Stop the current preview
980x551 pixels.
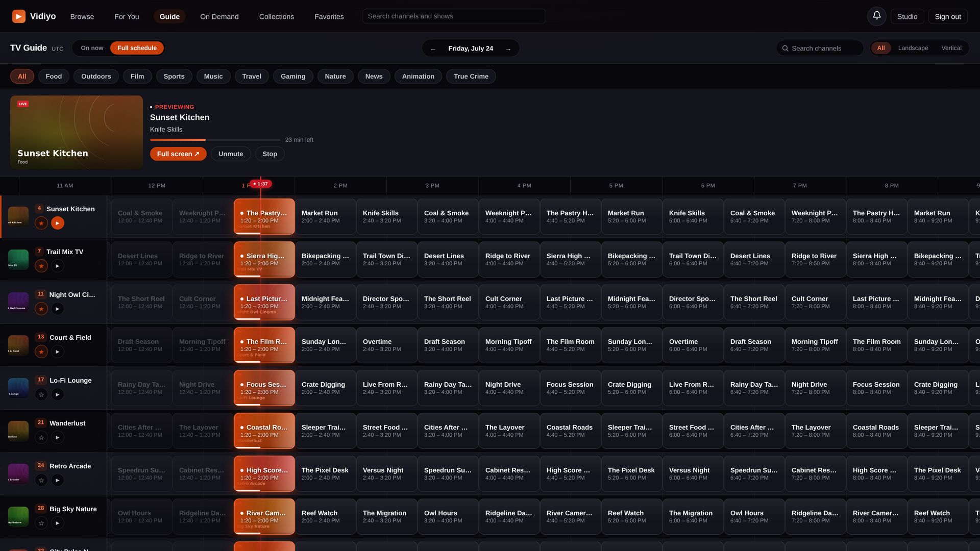click(x=270, y=154)
